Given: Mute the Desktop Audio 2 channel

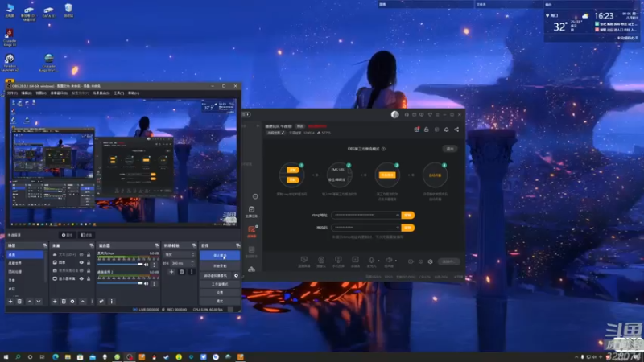Looking at the screenshot, I should pos(147,283).
